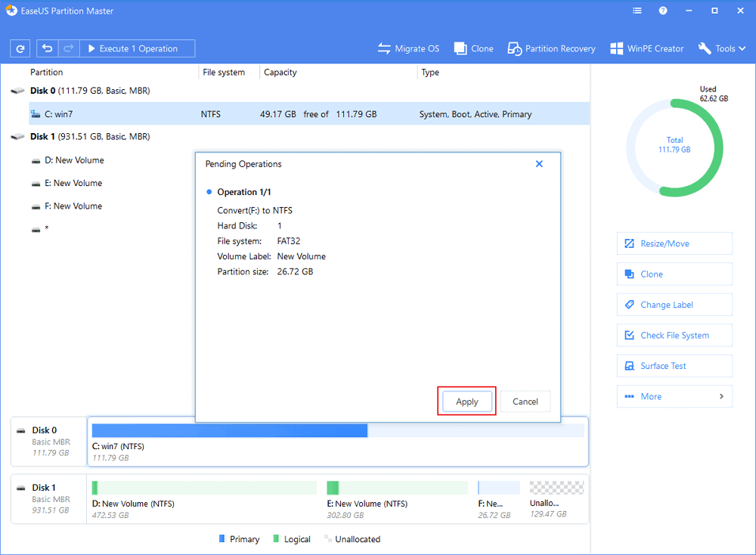Viewport: 756px width, 555px height.
Task: Click the Type column header
Action: (430, 73)
